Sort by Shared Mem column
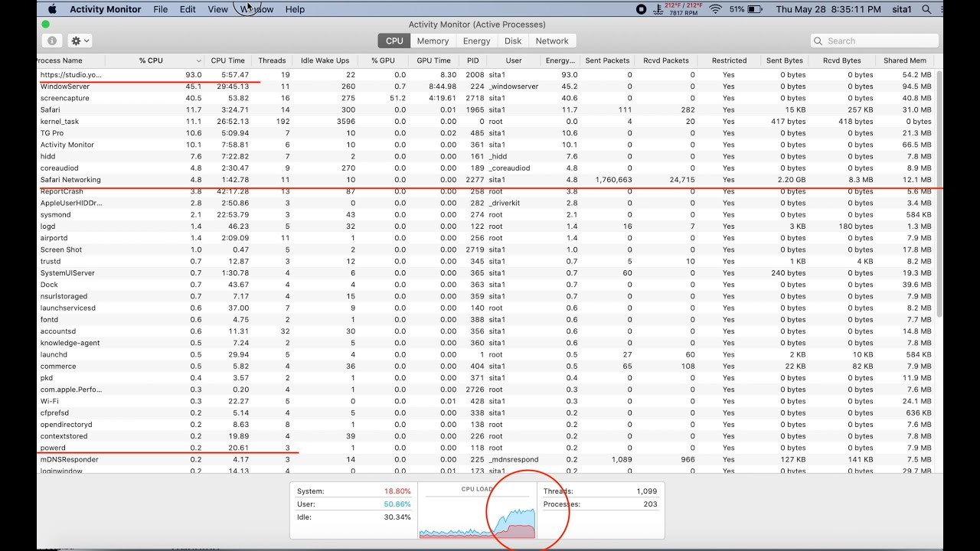This screenshot has height=551, width=980. click(905, 60)
